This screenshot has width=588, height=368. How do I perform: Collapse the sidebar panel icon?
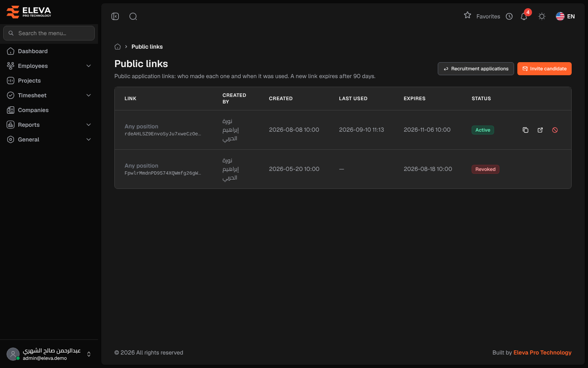pos(115,16)
